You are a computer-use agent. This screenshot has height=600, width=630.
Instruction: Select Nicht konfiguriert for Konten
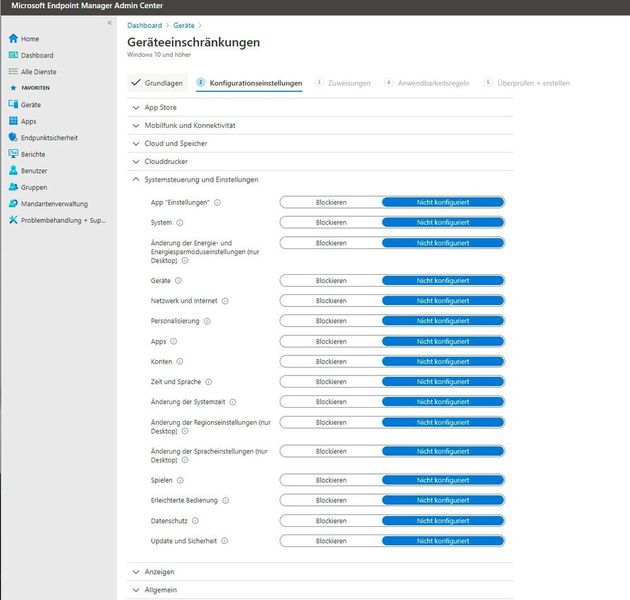click(x=443, y=362)
